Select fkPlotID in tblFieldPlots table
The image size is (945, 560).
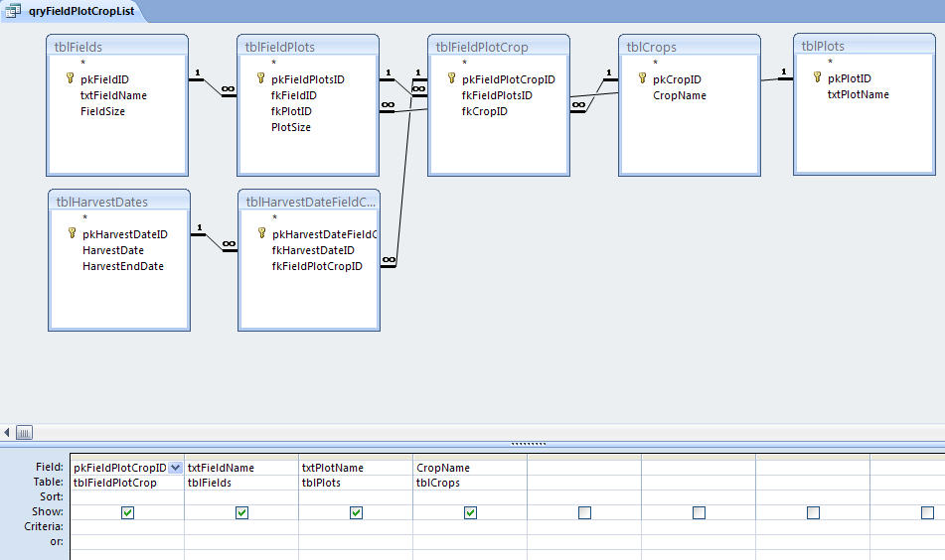[x=291, y=111]
